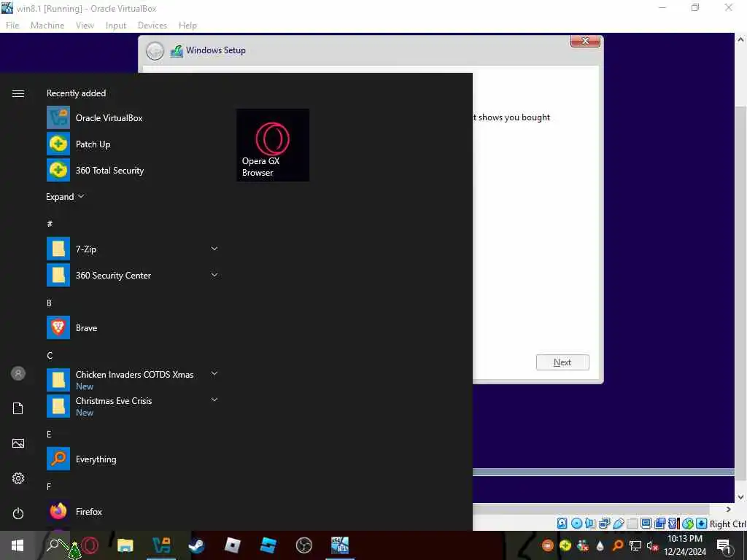Open the notification center icon
The image size is (747, 560).
pyautogui.click(x=724, y=546)
